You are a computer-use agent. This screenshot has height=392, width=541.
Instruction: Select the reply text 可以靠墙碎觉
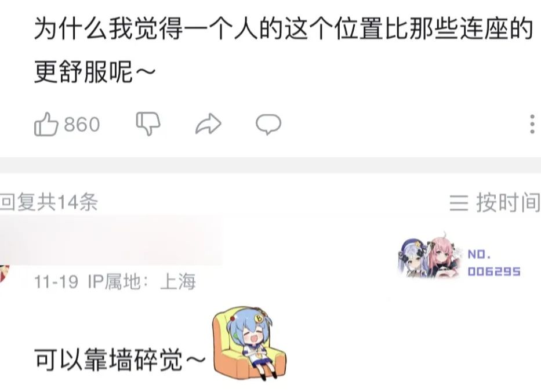click(x=108, y=360)
